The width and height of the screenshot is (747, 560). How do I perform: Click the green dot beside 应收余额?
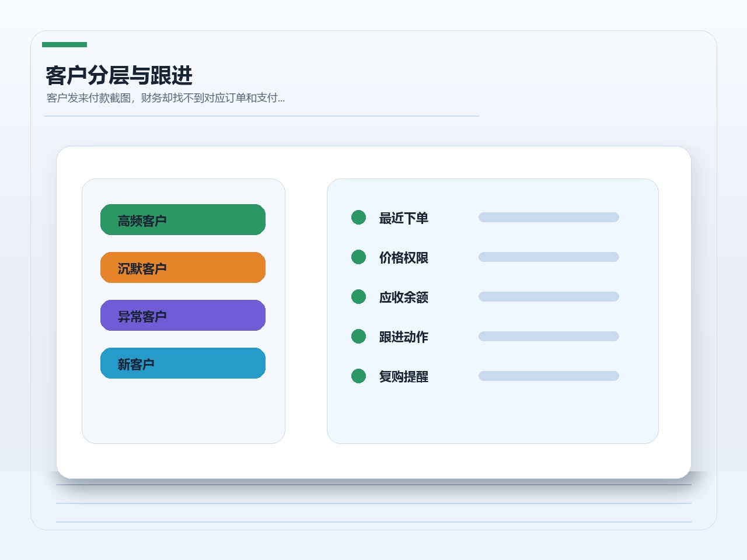[x=358, y=297]
